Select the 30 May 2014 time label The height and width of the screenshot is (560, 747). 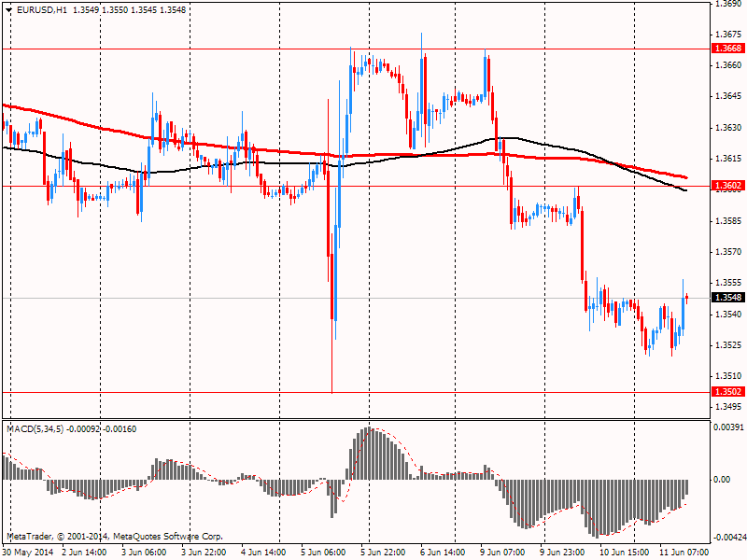[28, 553]
